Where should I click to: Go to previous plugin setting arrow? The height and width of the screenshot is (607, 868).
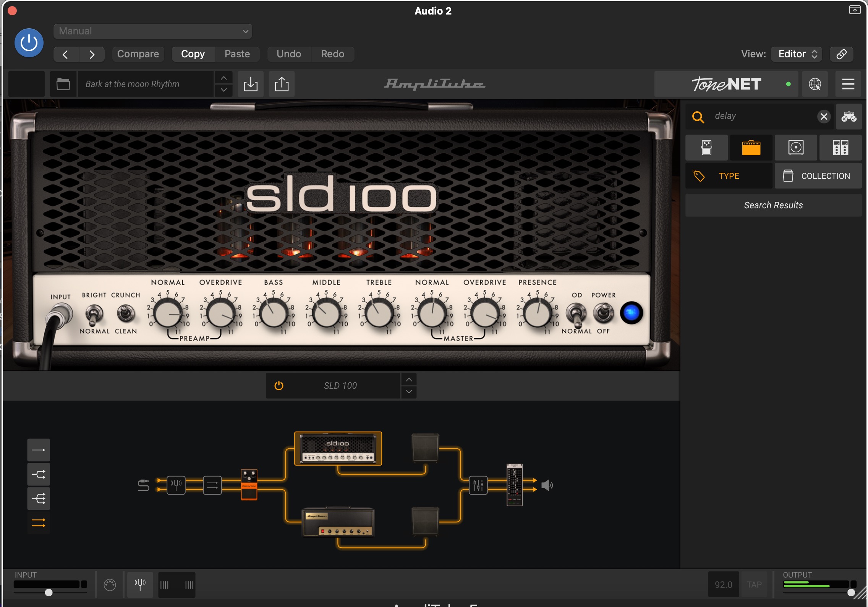pyautogui.click(x=66, y=54)
